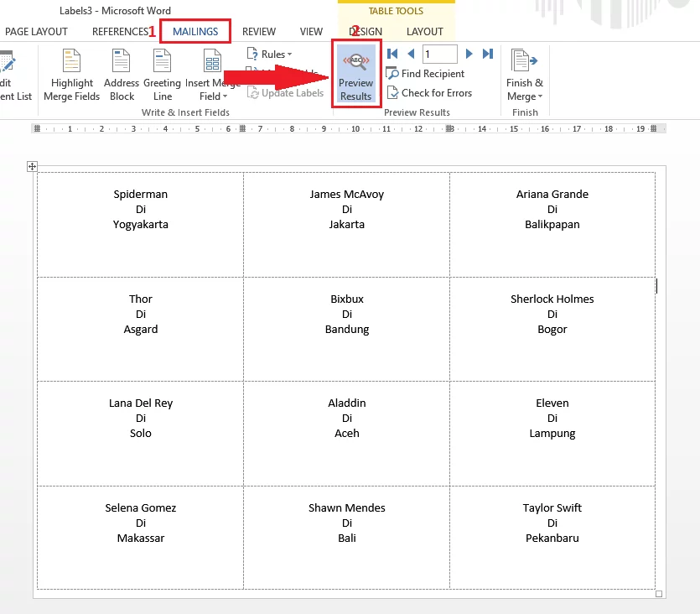The height and width of the screenshot is (614, 700).
Task: Open the REFERENCES tab
Action: [120, 31]
